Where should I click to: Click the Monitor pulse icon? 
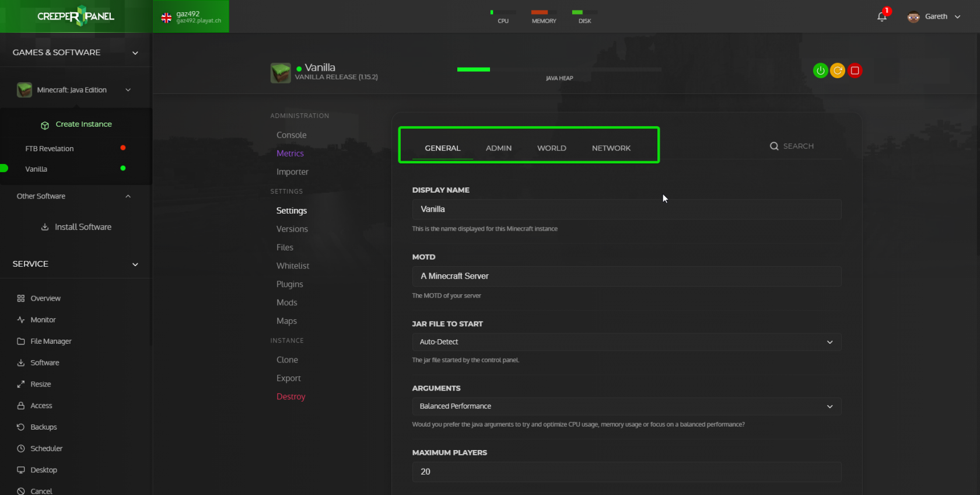click(21, 320)
